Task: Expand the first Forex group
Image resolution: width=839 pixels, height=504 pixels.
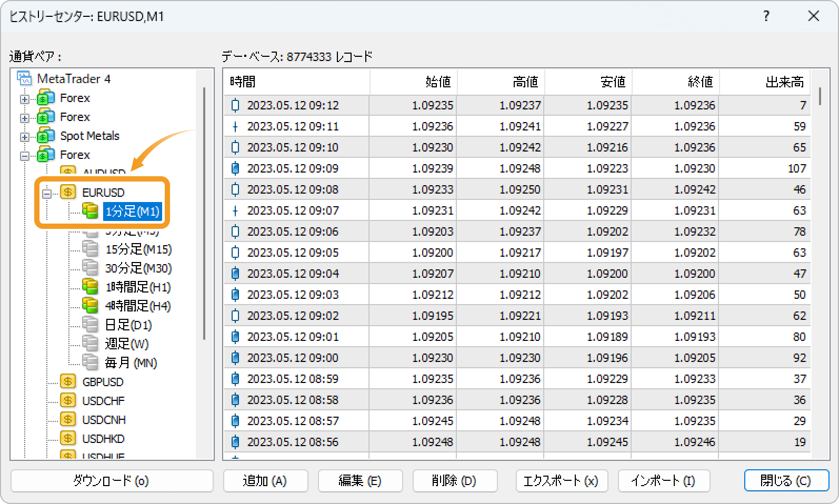Action: click(25, 99)
